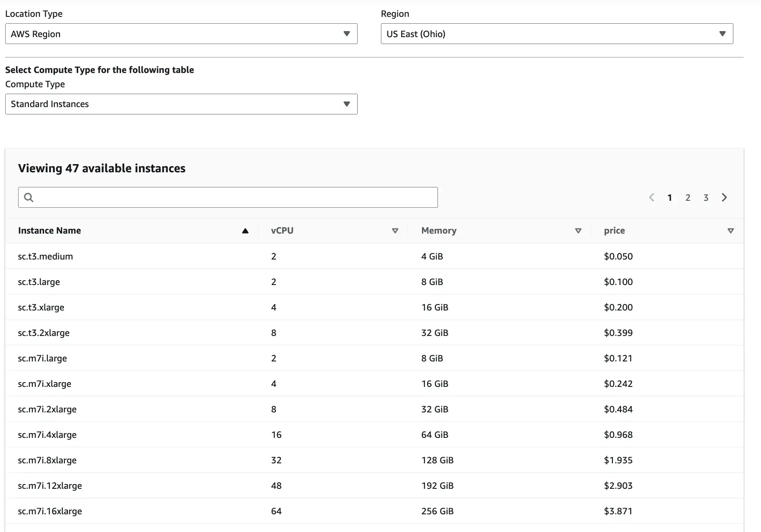Select page 1 in pagination

coord(669,198)
